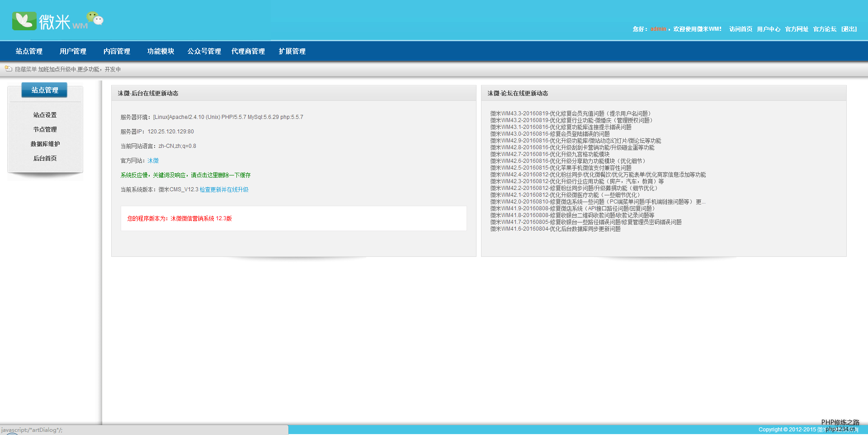
Task: Click changelog entry 微米WM43.2-20160819
Action: pyautogui.click(x=571, y=120)
